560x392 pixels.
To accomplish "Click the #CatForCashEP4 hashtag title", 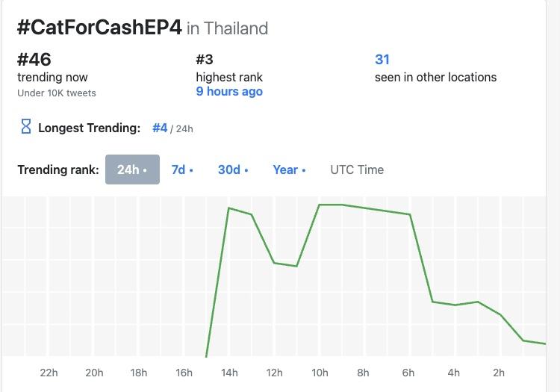I will point(99,28).
